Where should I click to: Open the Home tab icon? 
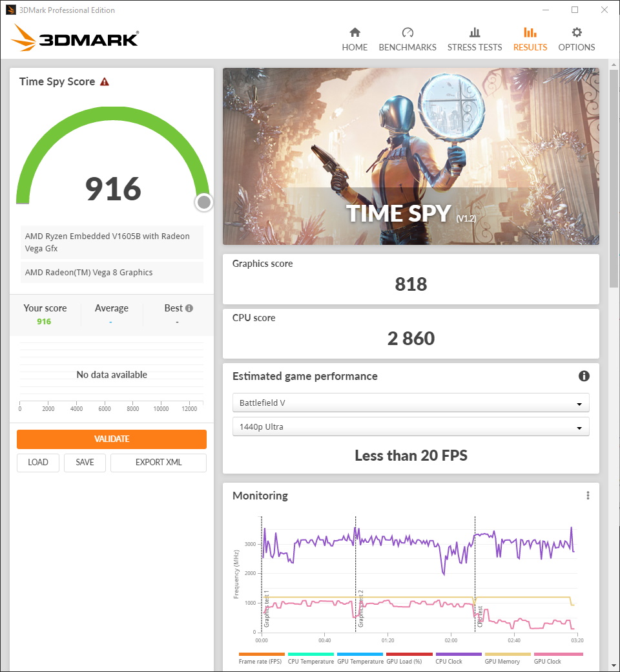pos(355,32)
